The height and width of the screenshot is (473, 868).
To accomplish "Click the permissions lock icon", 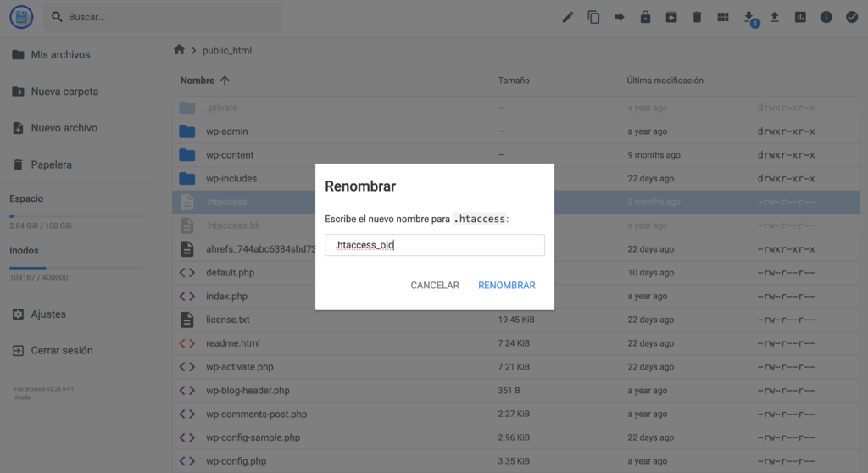I will point(645,17).
